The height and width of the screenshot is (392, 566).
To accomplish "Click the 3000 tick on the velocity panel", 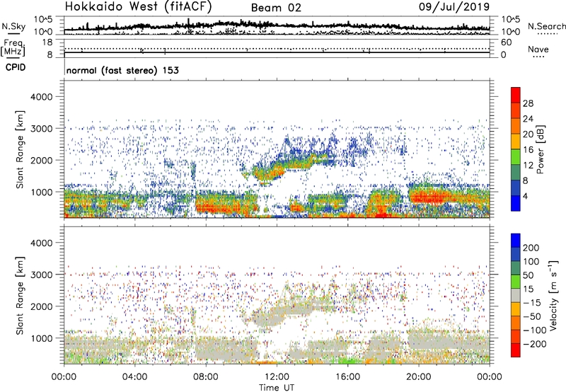I will [x=42, y=275].
